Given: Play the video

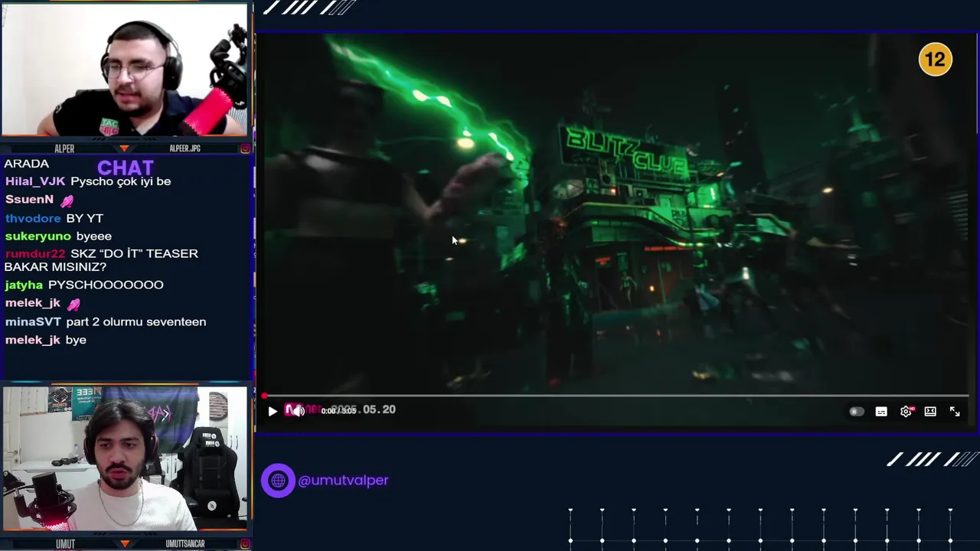Looking at the screenshot, I should pos(273,411).
